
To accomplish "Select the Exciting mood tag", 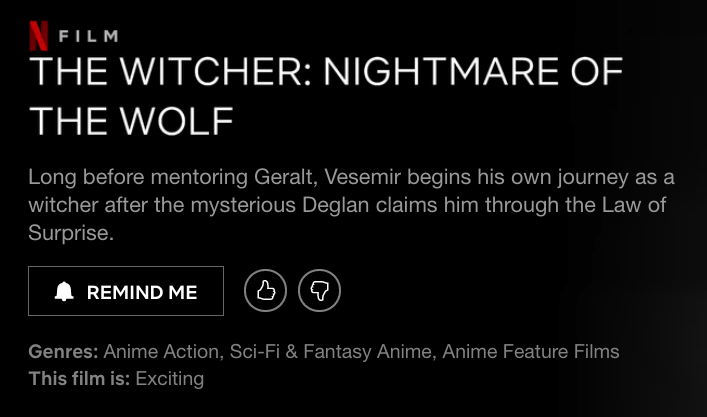I will [x=170, y=379].
